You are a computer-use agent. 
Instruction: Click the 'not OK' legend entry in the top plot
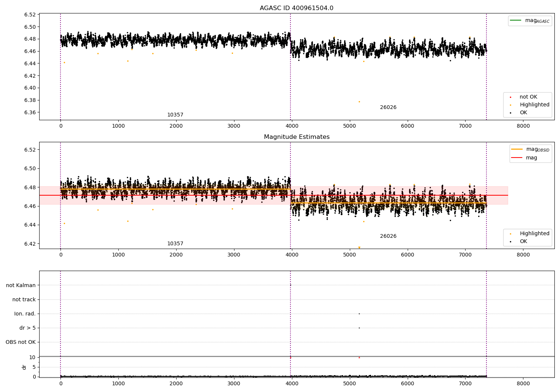coord(523,97)
